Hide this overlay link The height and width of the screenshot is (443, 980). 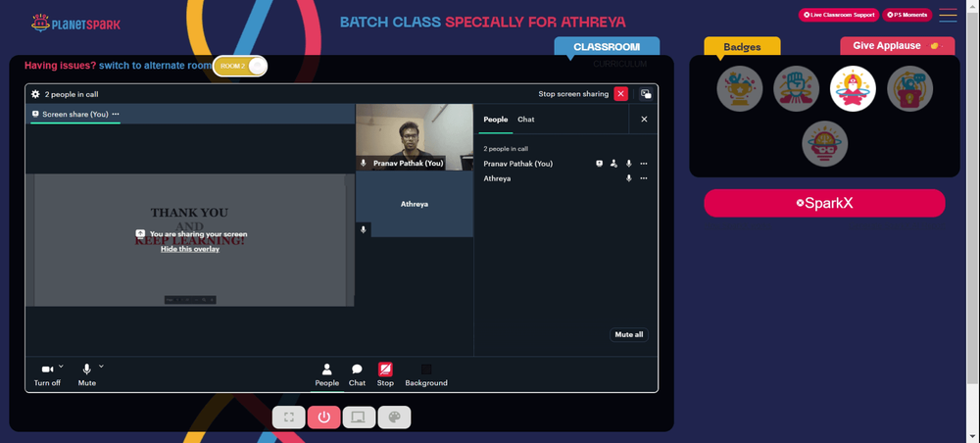pyautogui.click(x=190, y=249)
